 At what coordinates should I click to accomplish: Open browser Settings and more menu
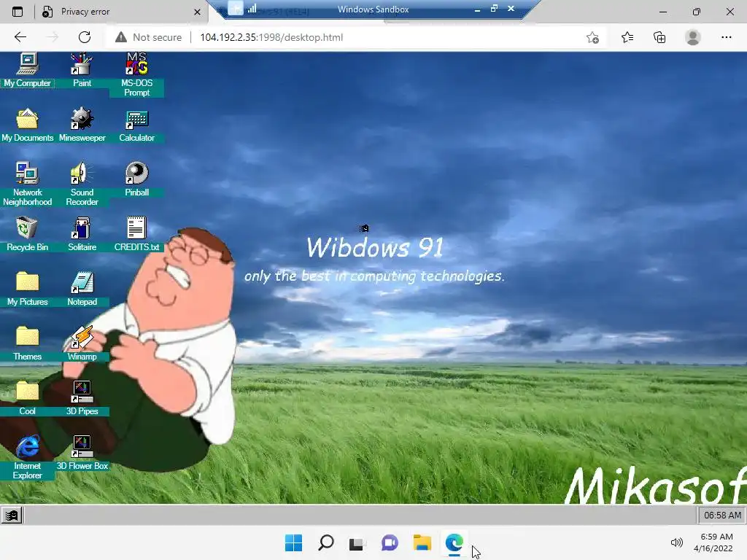click(726, 37)
